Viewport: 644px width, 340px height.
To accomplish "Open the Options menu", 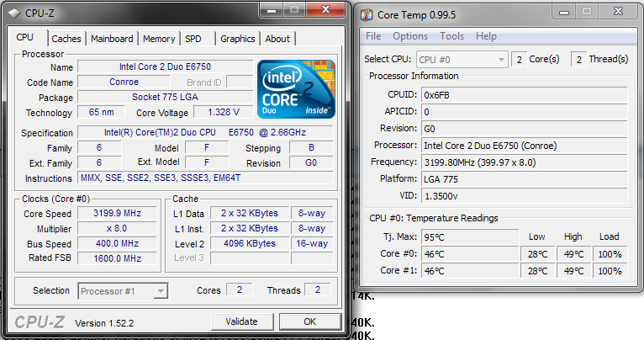I will click(410, 36).
